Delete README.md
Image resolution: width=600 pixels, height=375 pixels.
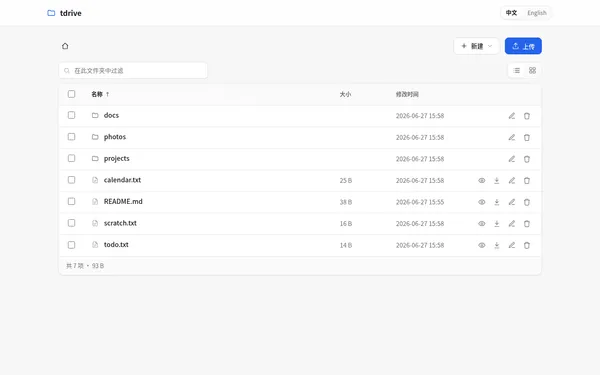click(x=527, y=202)
